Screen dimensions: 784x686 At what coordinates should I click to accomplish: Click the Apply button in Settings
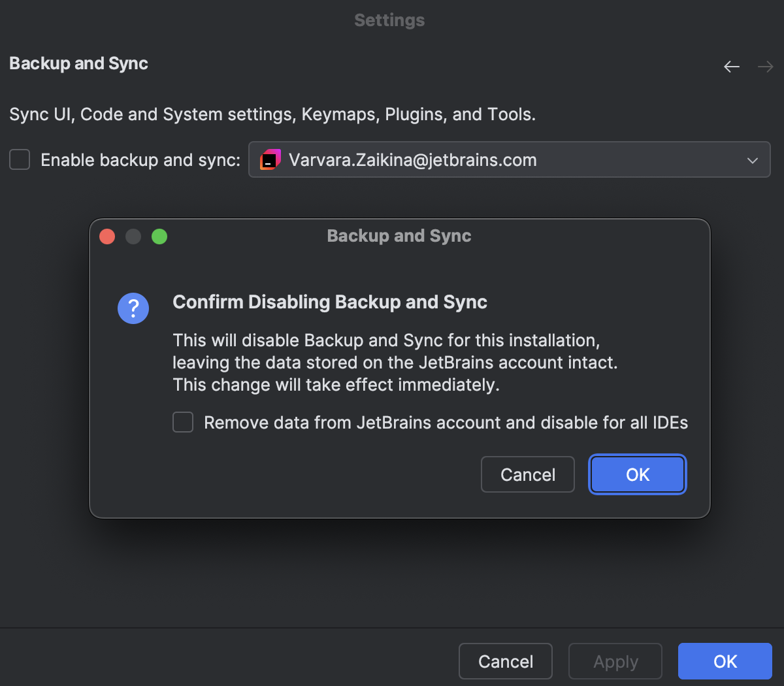tap(615, 661)
